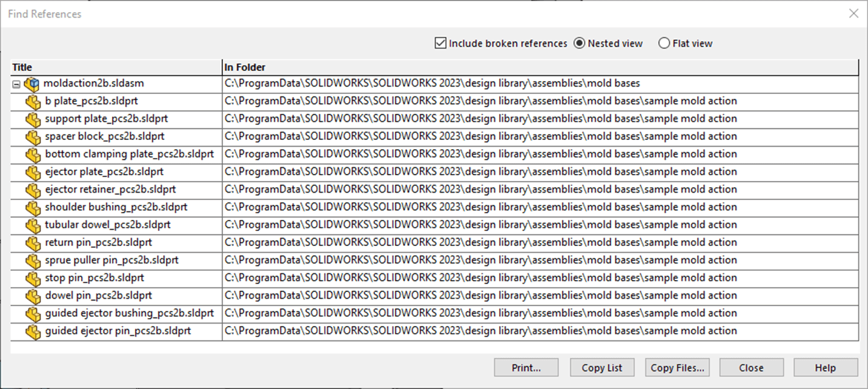Viewport: 868px width, 389px height.
Task: Switch to Flat view option
Action: 664,44
